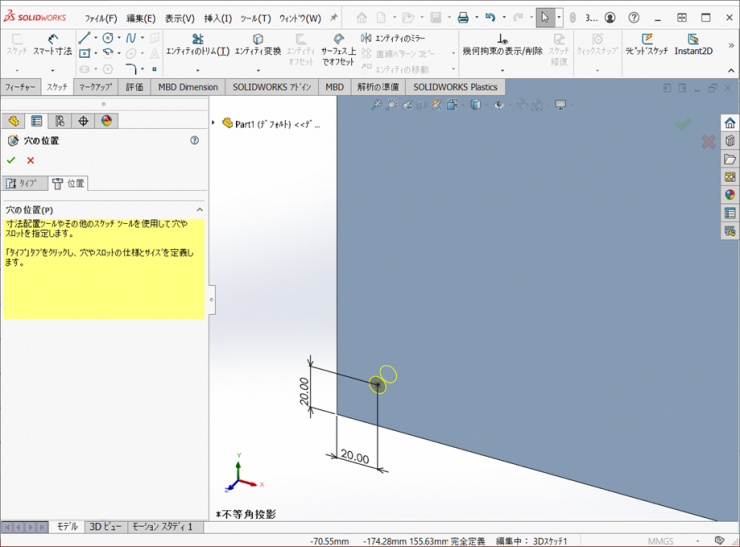The image size is (740, 547).
Task: Cancel hole position with the red X
Action: pyautogui.click(x=30, y=160)
